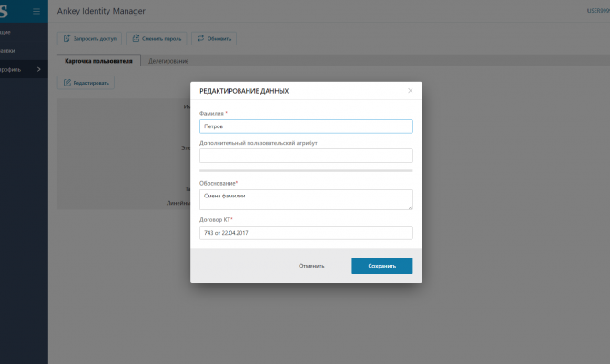Image resolution: width=610 pixels, height=364 pixels.
Task: Click the app logo in top-left corner
Action: point(7,11)
